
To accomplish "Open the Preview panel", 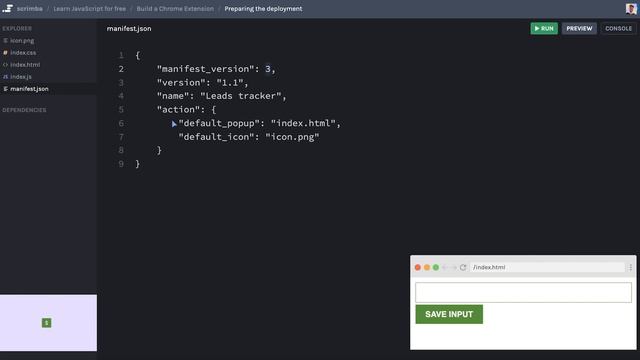I will pyautogui.click(x=579, y=29).
